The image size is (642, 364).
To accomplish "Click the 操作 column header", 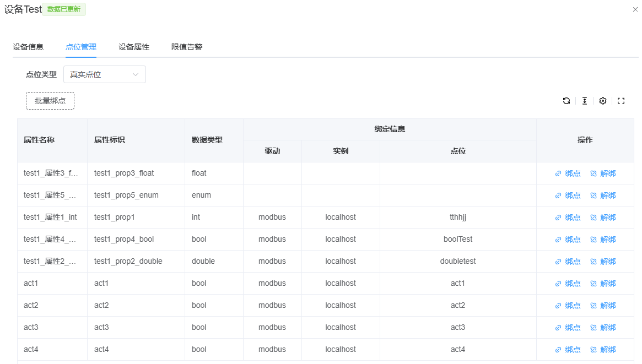I will 585,140.
